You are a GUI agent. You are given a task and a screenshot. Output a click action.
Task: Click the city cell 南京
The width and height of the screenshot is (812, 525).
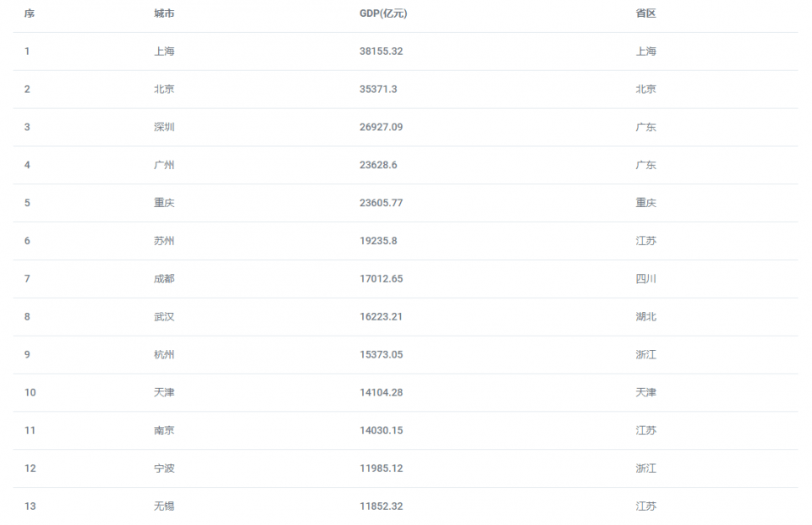point(163,430)
